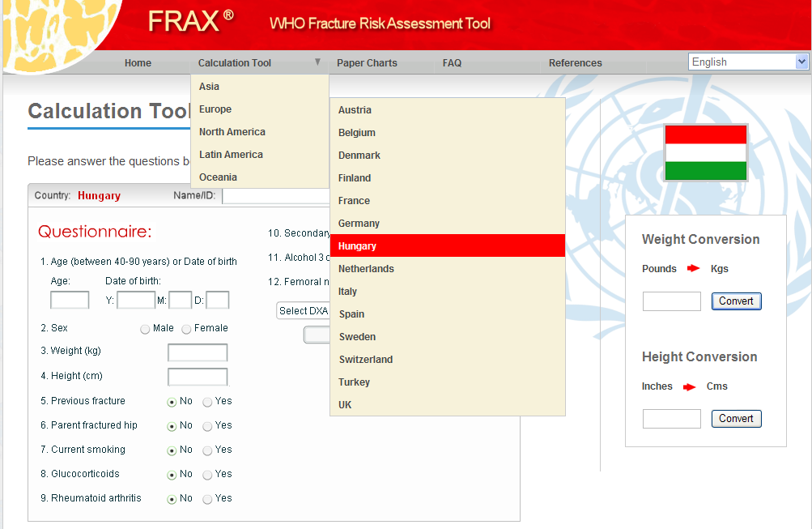Select Sweden from country list
Image resolution: width=812 pixels, height=529 pixels.
pos(448,337)
